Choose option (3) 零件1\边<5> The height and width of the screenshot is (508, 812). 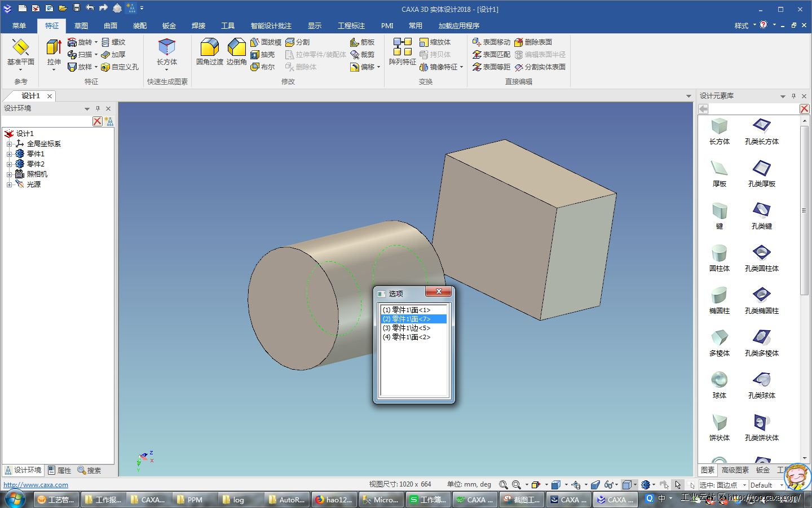[x=413, y=328]
